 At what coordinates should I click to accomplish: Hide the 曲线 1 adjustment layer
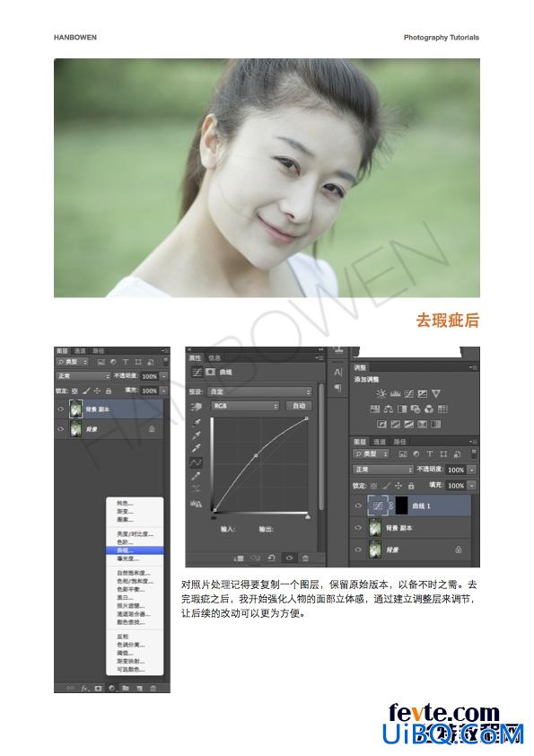358,505
